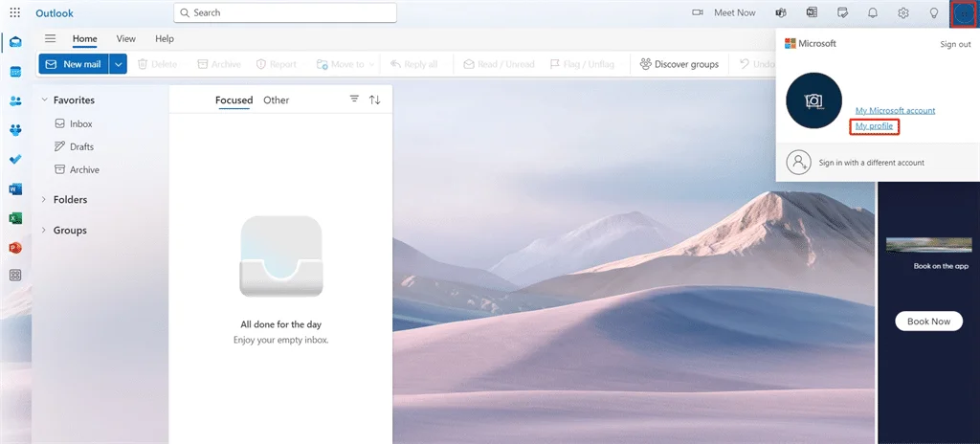Open the notifications bell
Image resolution: width=980 pixels, height=444 pixels.
click(873, 12)
